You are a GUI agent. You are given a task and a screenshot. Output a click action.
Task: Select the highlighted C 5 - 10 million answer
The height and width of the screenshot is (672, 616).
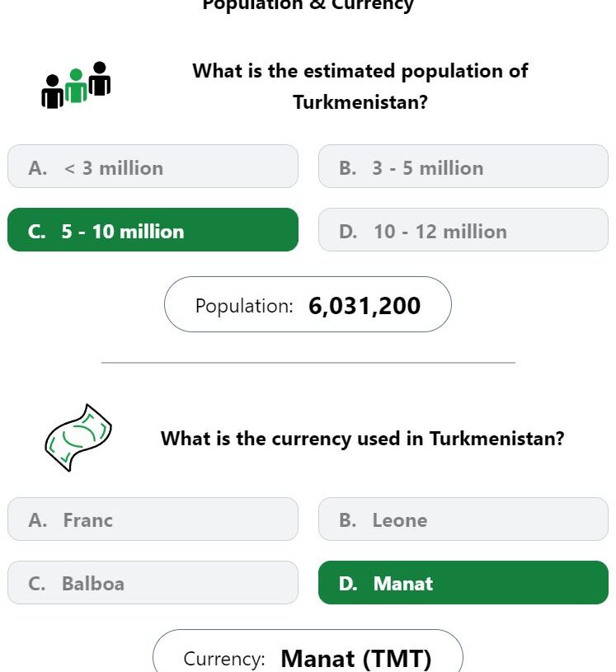(x=153, y=230)
